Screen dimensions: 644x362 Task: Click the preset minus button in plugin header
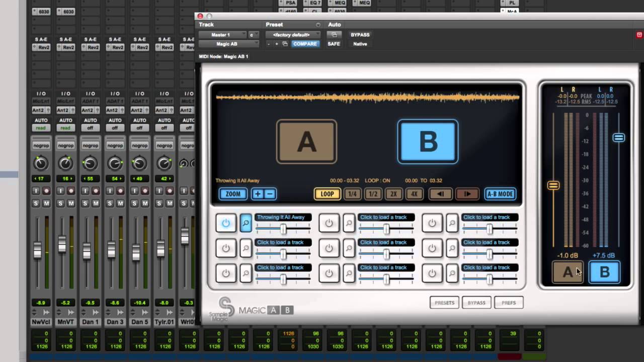pos(269,44)
